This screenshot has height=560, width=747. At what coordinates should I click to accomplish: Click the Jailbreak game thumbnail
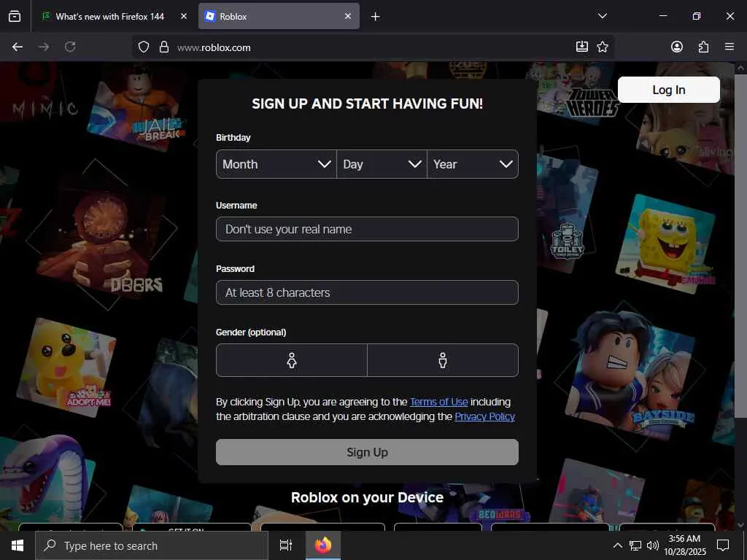[138, 111]
